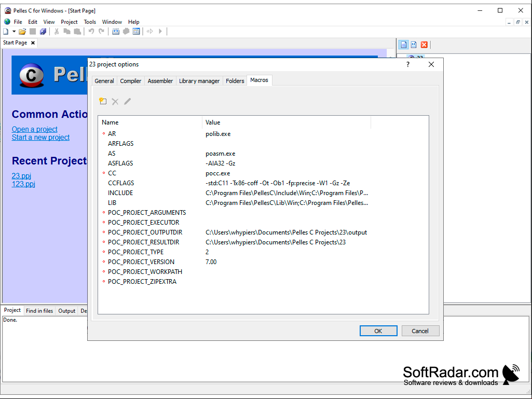Click the Copy toolbar icon
Viewport: 532px width, 399px height.
pyautogui.click(x=67, y=32)
